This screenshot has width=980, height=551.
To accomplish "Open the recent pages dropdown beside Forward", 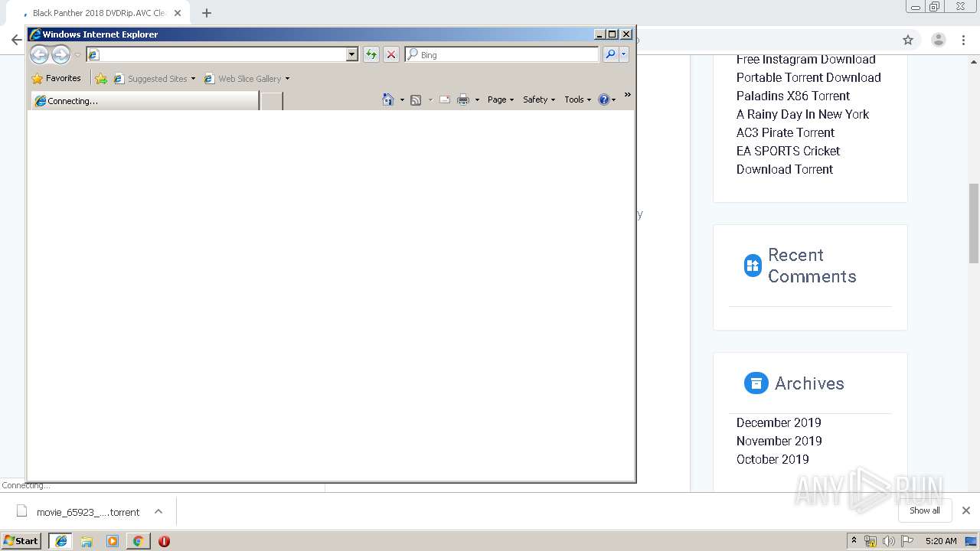I will pos(77,55).
